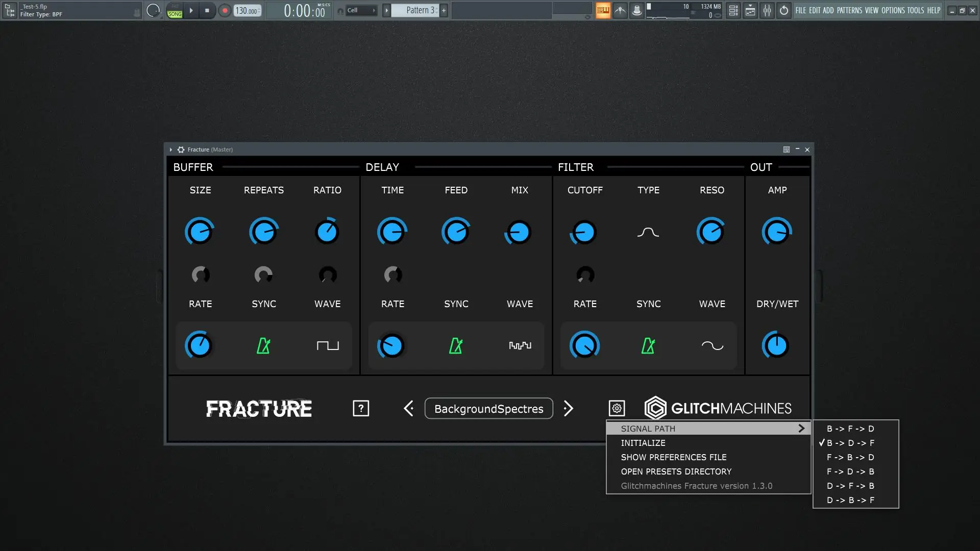
Task: Click the Delay random wave shape icon
Action: click(520, 346)
